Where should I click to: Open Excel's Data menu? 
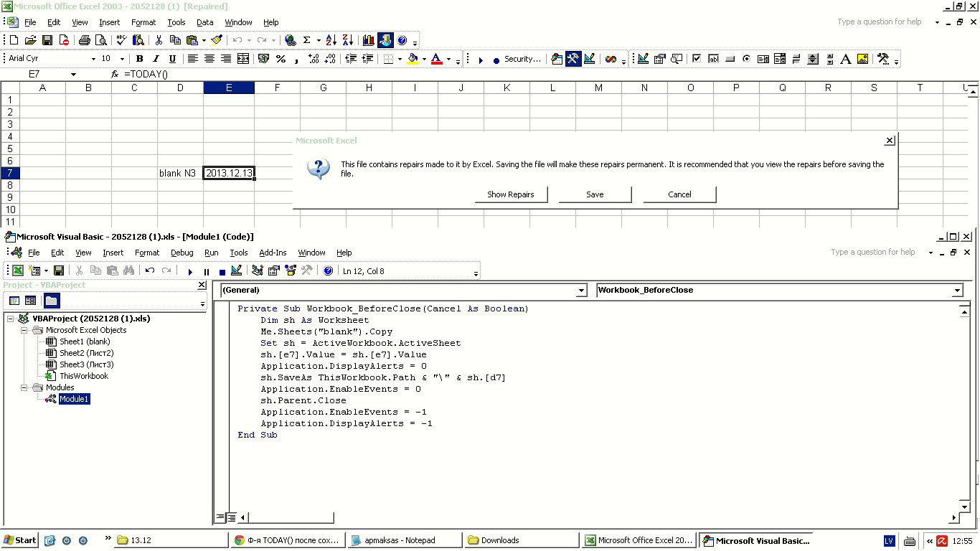[205, 22]
